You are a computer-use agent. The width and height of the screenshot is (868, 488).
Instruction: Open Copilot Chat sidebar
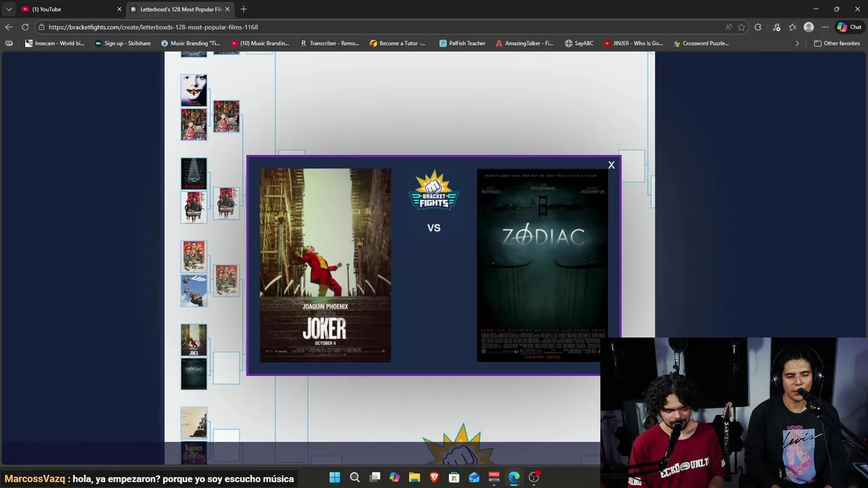coord(849,27)
